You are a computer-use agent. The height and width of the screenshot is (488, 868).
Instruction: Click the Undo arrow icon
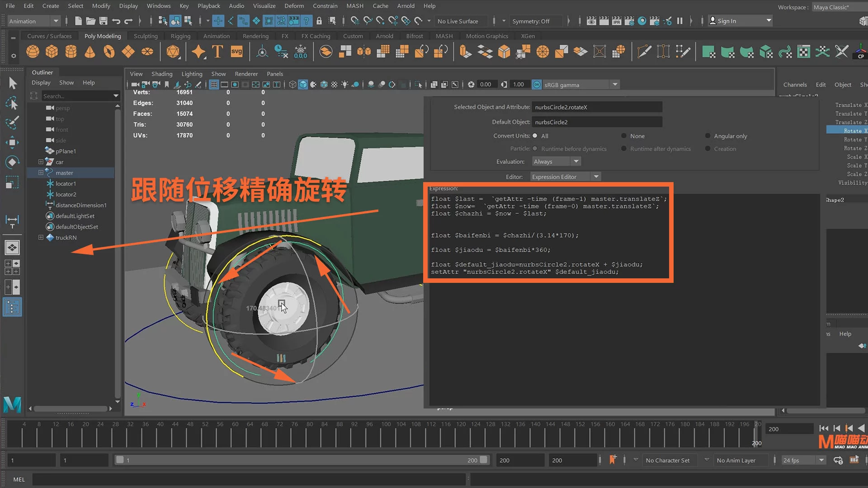116,21
